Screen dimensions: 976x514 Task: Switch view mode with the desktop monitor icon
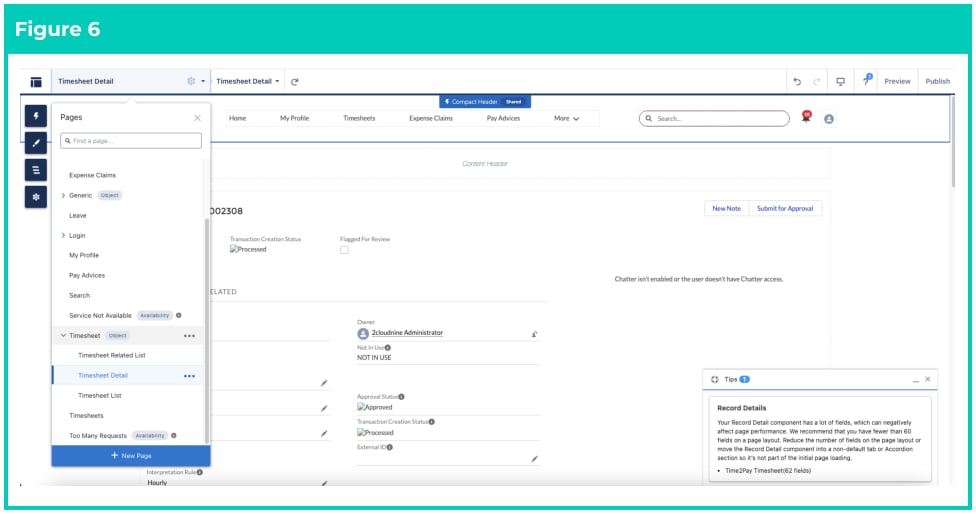point(840,82)
